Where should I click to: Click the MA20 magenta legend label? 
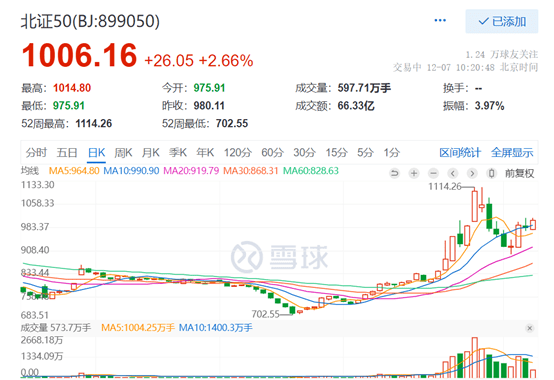191,171
